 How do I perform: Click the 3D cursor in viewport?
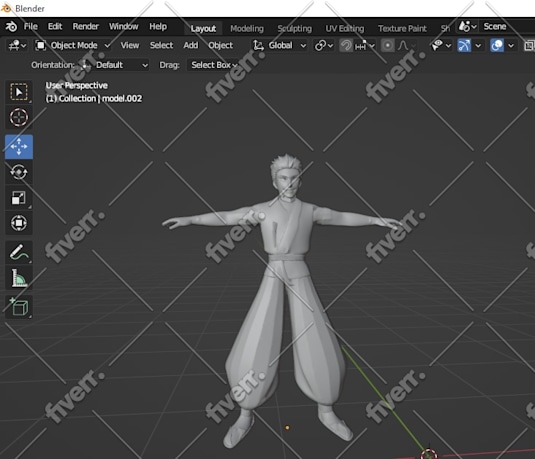tap(429, 454)
